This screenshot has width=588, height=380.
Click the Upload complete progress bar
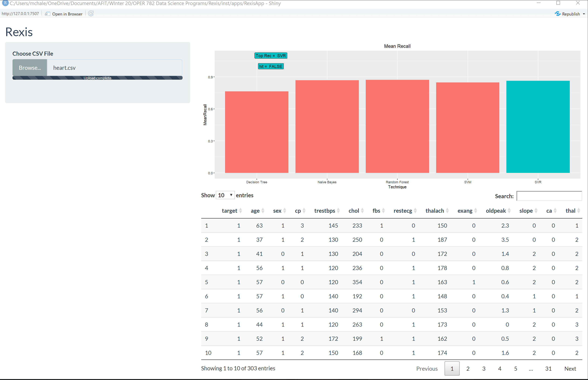click(97, 78)
